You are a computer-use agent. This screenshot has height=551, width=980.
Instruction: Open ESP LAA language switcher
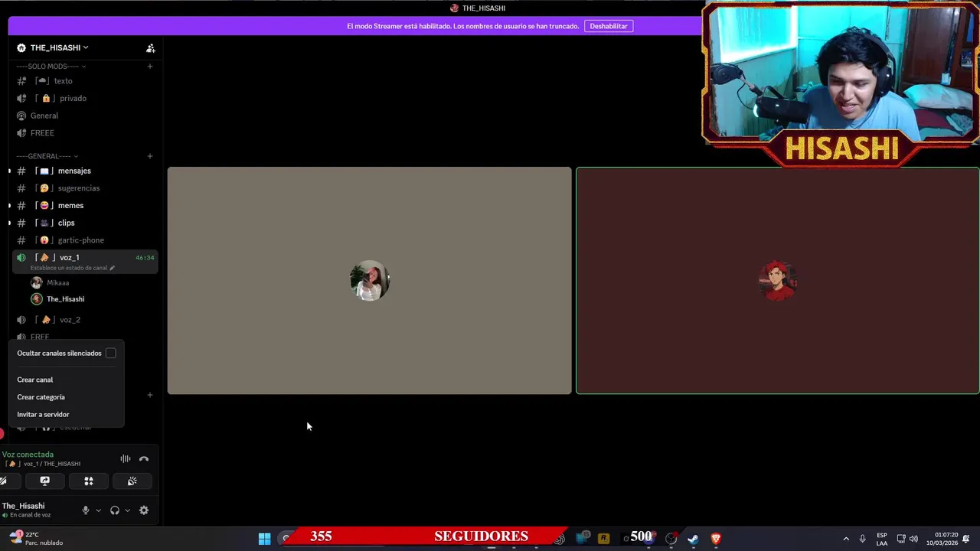pyautogui.click(x=882, y=539)
